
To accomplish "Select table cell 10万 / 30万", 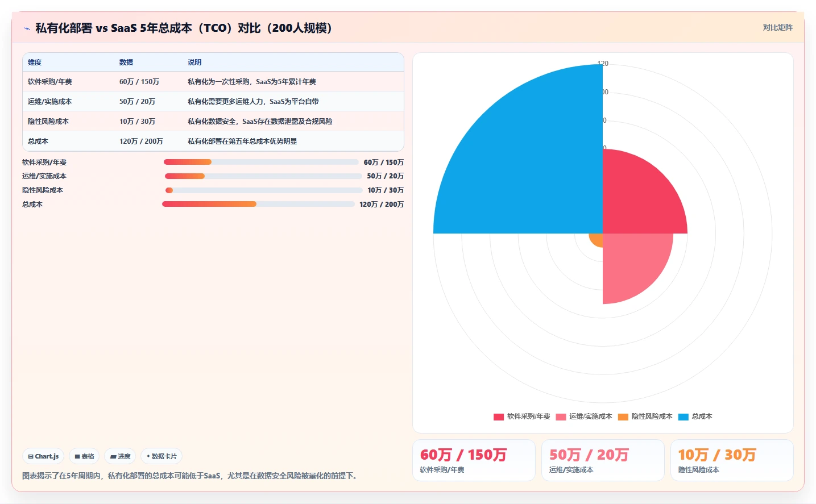I will click(137, 122).
